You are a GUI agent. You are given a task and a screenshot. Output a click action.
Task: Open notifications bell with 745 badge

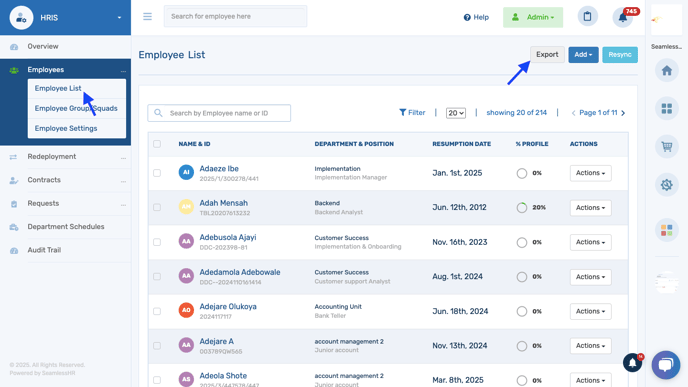(x=623, y=17)
